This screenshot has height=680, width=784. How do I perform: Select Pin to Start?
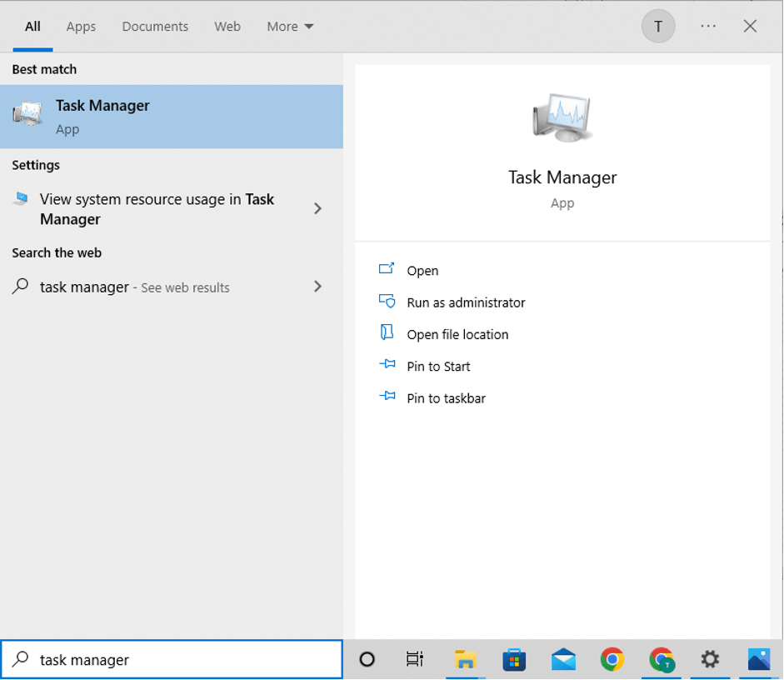click(x=438, y=367)
